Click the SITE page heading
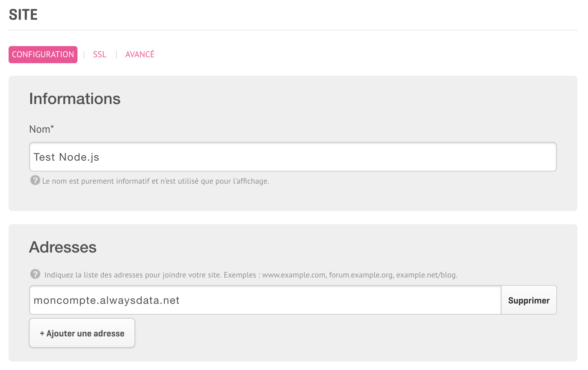 tap(23, 14)
